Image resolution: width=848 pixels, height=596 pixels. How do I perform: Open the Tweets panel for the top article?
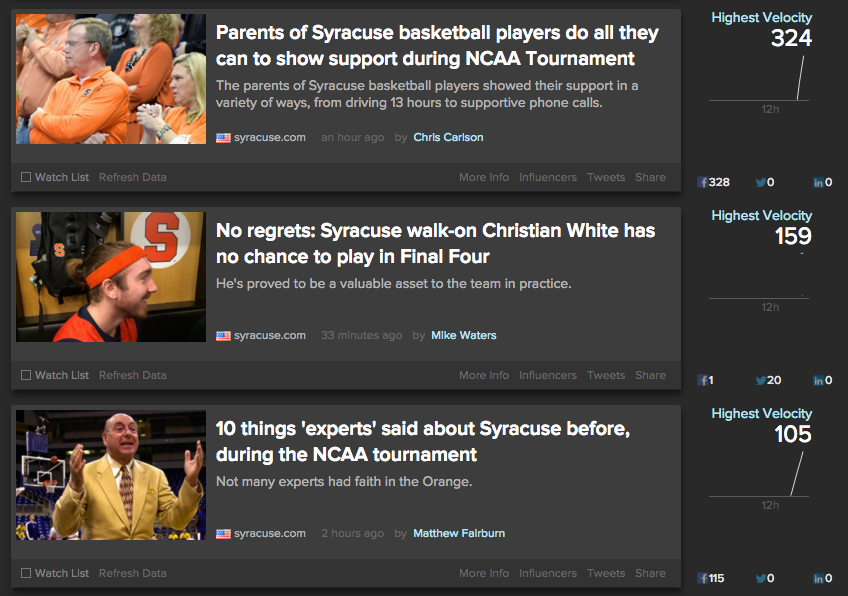(x=606, y=177)
